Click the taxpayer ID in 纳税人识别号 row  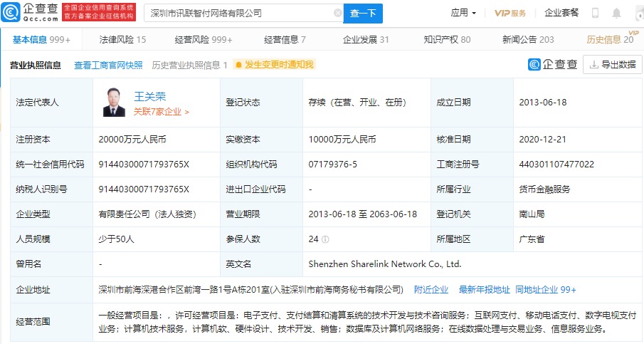point(144,189)
